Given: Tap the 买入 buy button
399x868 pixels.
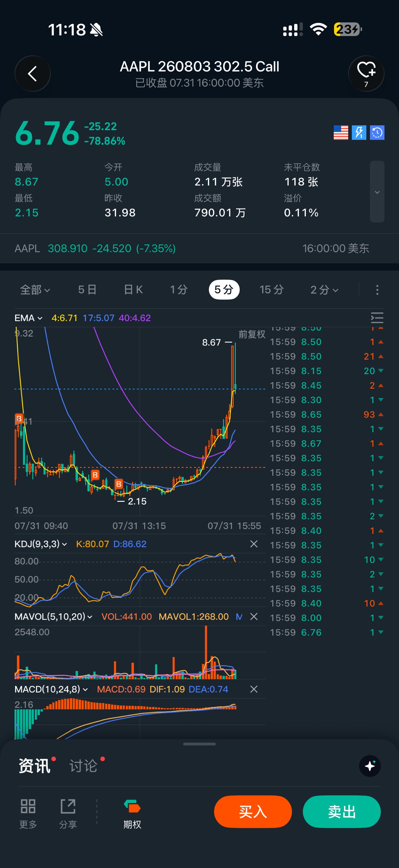Looking at the screenshot, I should pos(253,812).
